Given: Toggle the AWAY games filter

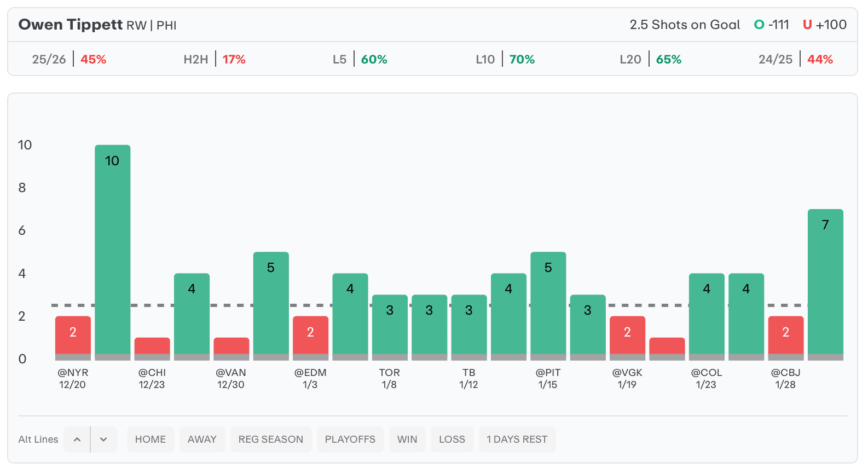Looking at the screenshot, I should click(202, 439).
